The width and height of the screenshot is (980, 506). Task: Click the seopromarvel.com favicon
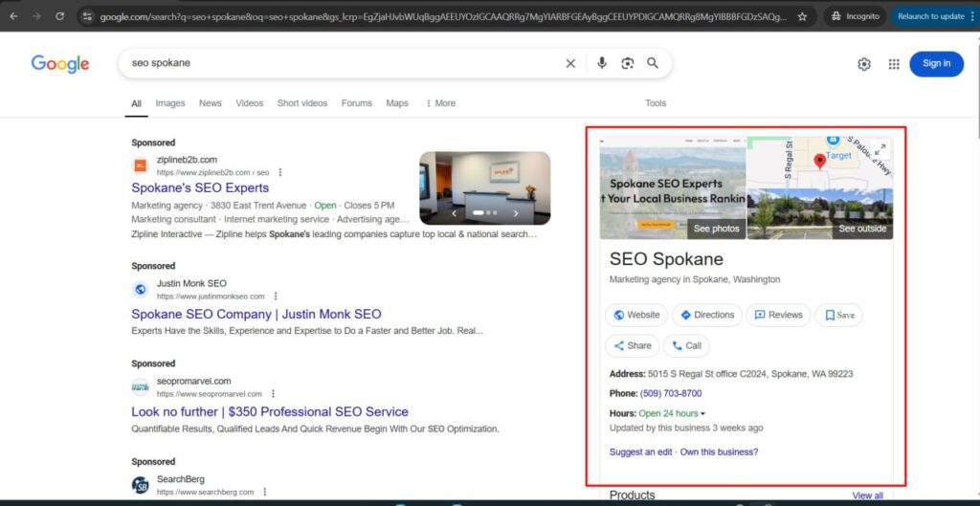coord(140,386)
